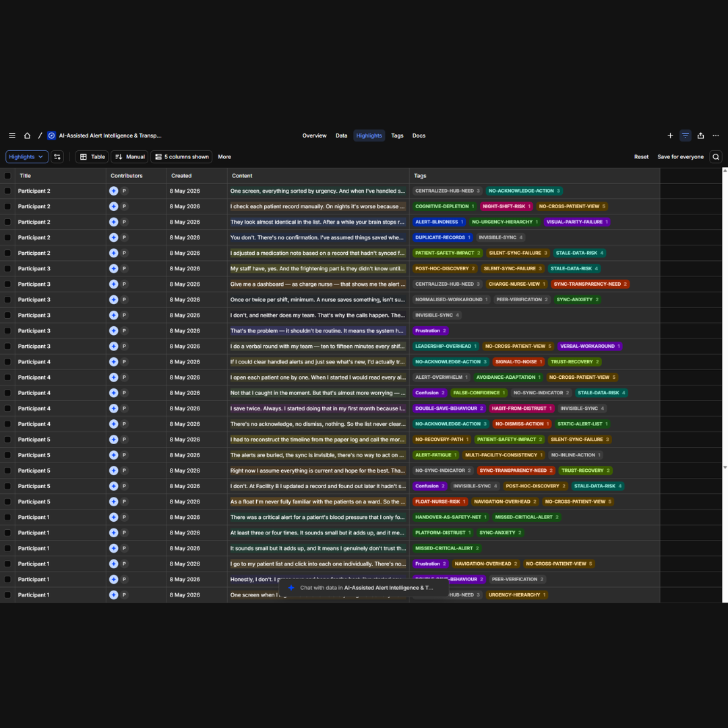Open view settings sliders icon
Viewport: 728px width, 728px height.
tap(57, 157)
